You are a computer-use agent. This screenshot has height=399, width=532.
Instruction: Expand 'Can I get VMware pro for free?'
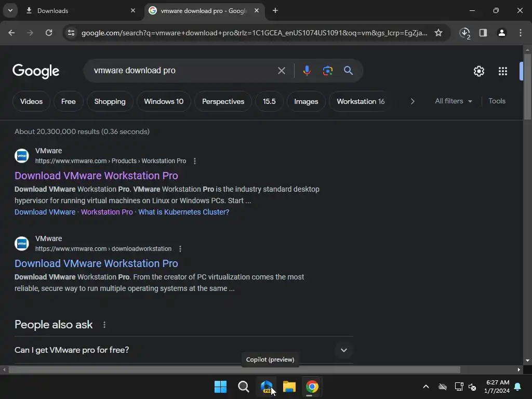tap(184, 350)
